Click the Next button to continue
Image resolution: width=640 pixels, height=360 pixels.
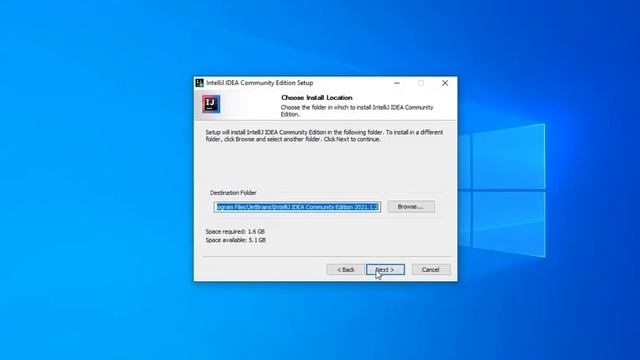point(385,270)
